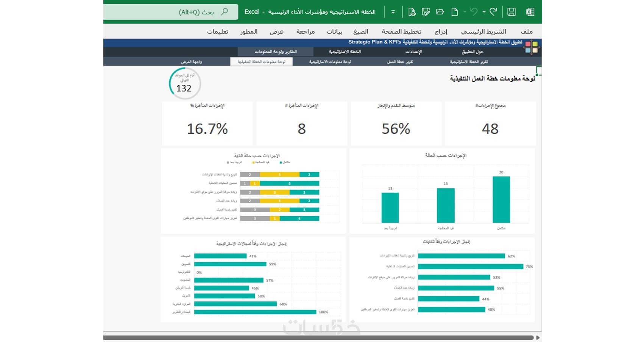Click the chart title الإجراءات حسب الحالة

point(446,155)
